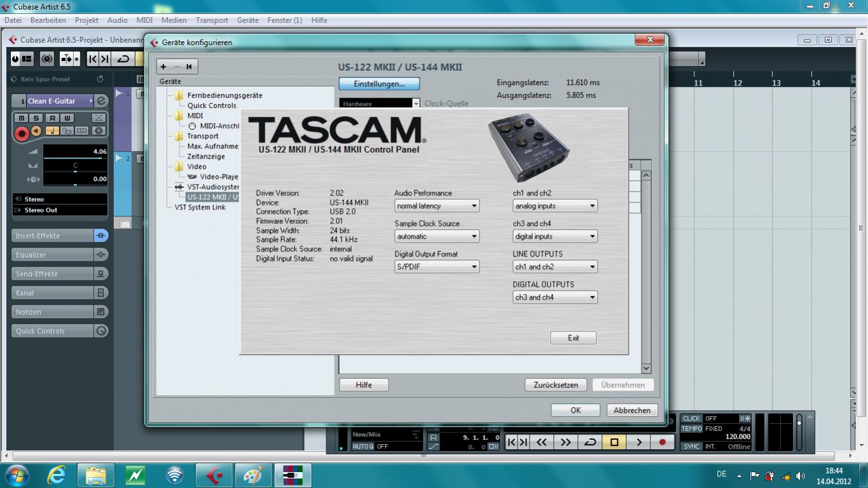Mute the Clean E-Guitar track

point(22,118)
